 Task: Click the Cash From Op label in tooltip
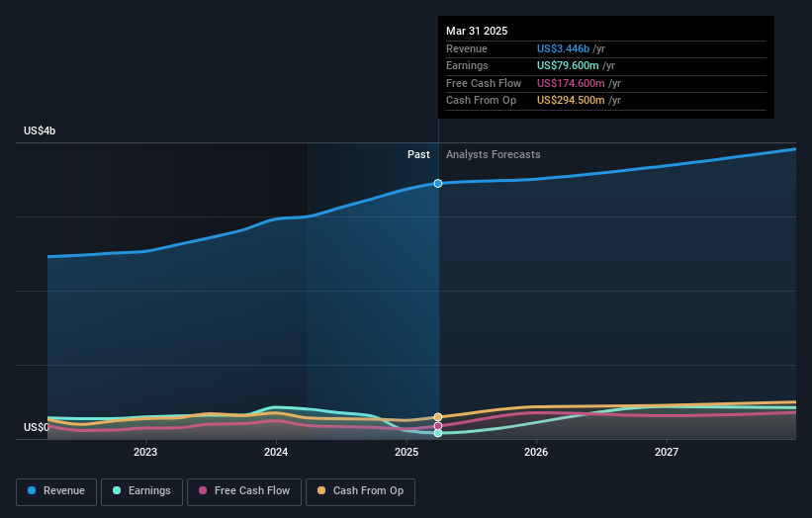coord(481,101)
